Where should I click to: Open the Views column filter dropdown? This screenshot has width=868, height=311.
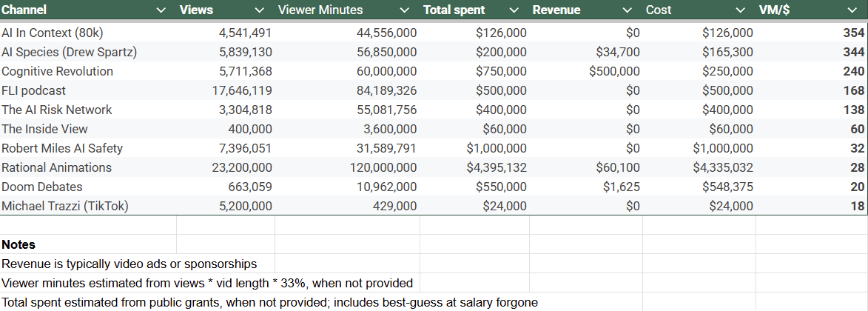click(x=259, y=10)
